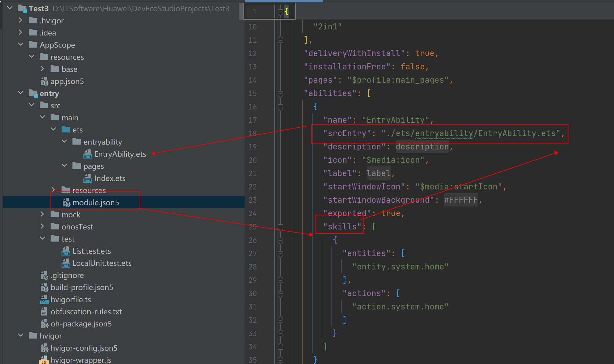The height and width of the screenshot is (364, 614).
Task: Click fold end marker at line 11
Action: point(280,40)
